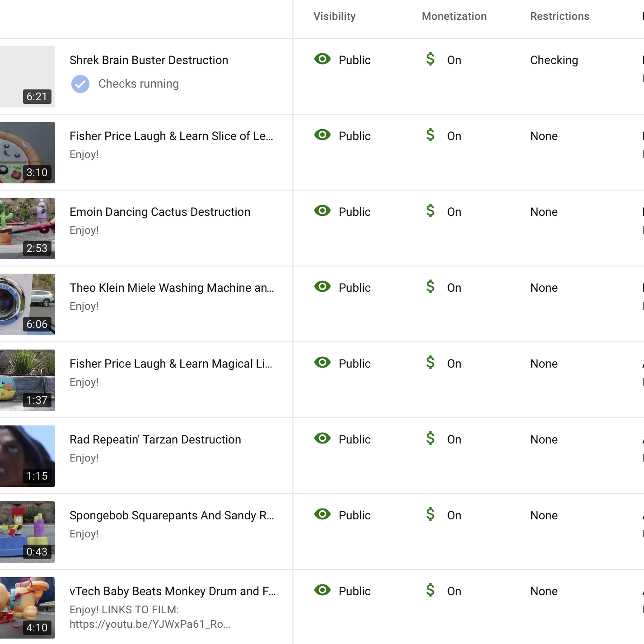Open the Shrek Brain Buster Destruction title

[149, 60]
